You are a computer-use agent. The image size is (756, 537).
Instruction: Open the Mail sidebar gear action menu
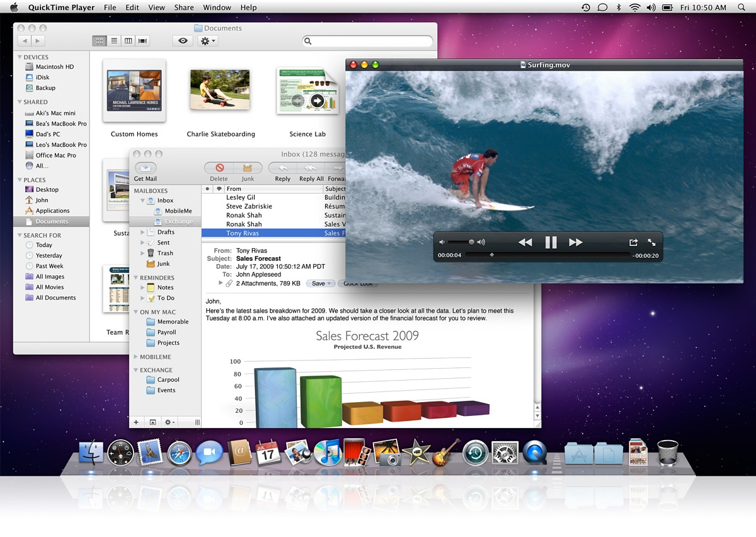click(x=170, y=422)
